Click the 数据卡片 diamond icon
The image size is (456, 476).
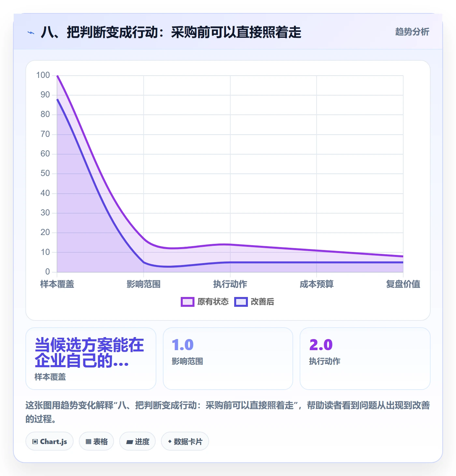[170, 441]
